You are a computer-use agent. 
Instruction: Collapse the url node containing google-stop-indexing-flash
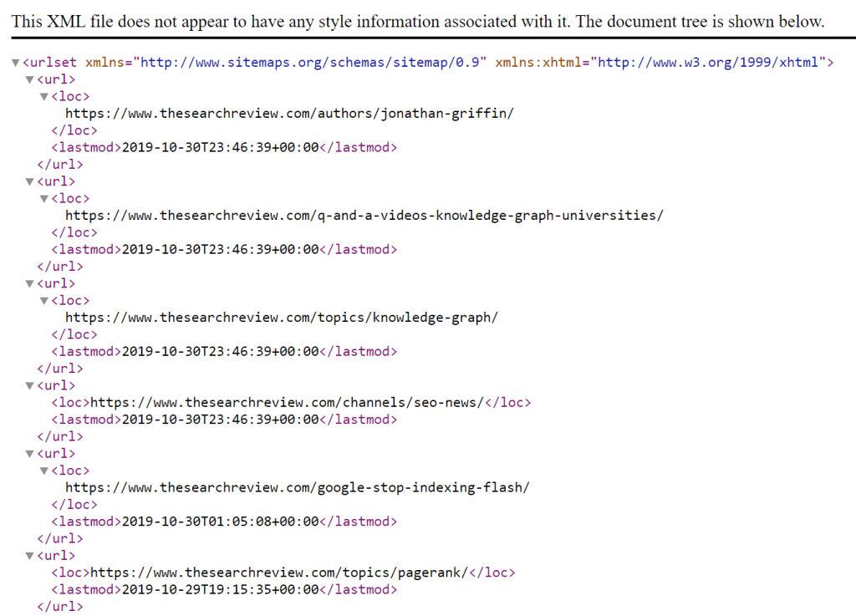30,454
